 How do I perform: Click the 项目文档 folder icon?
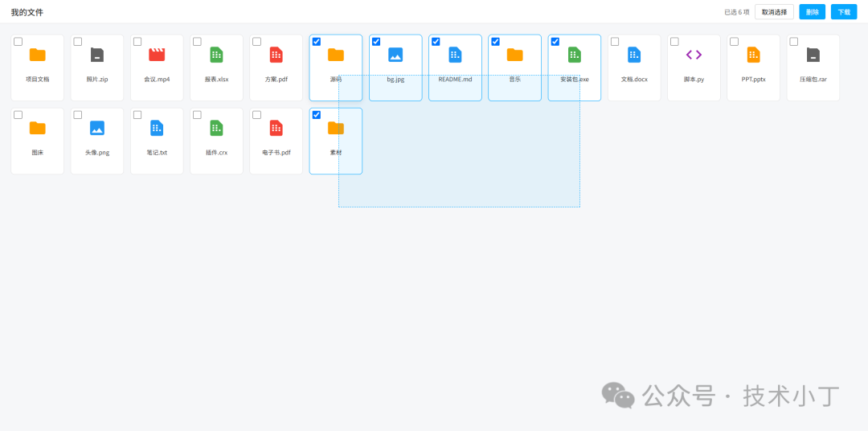[x=38, y=55]
